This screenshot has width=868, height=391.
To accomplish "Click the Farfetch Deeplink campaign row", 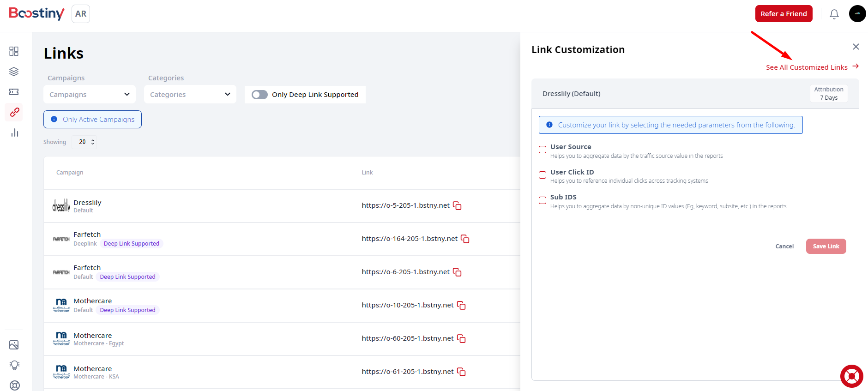I will [282, 239].
